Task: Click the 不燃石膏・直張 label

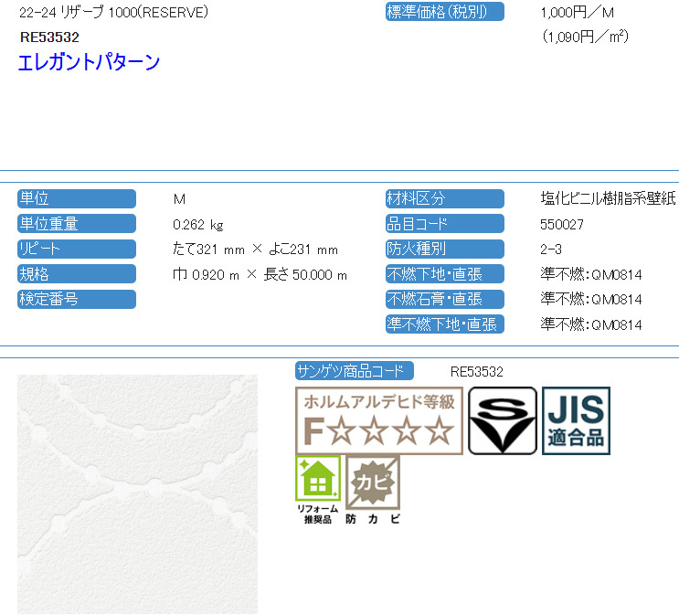Action: [x=445, y=300]
